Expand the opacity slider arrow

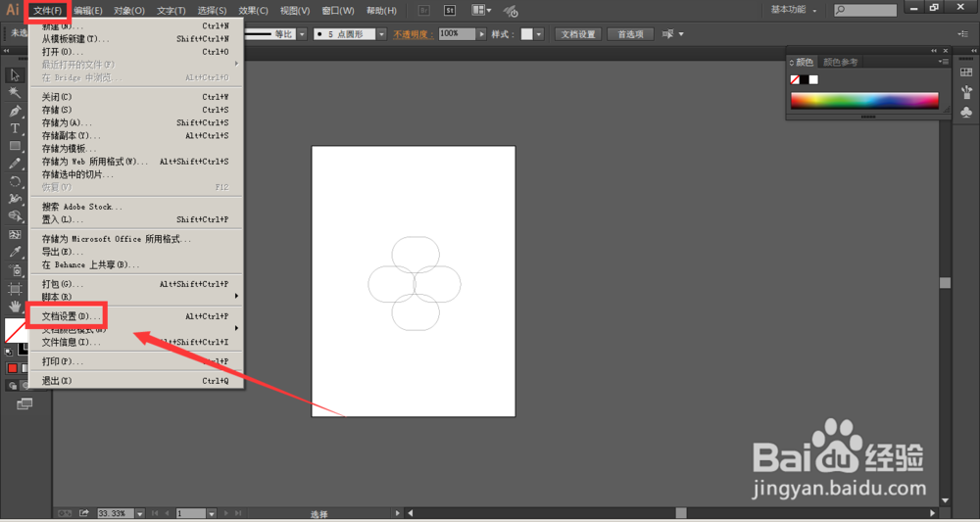click(482, 34)
